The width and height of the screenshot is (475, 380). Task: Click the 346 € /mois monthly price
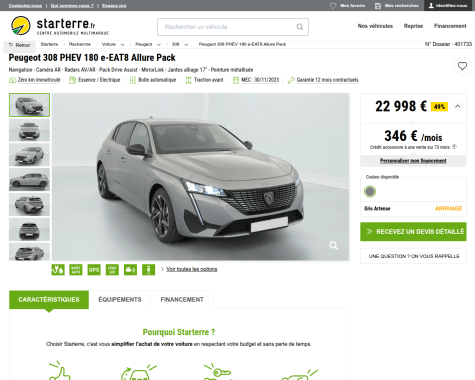pos(413,136)
